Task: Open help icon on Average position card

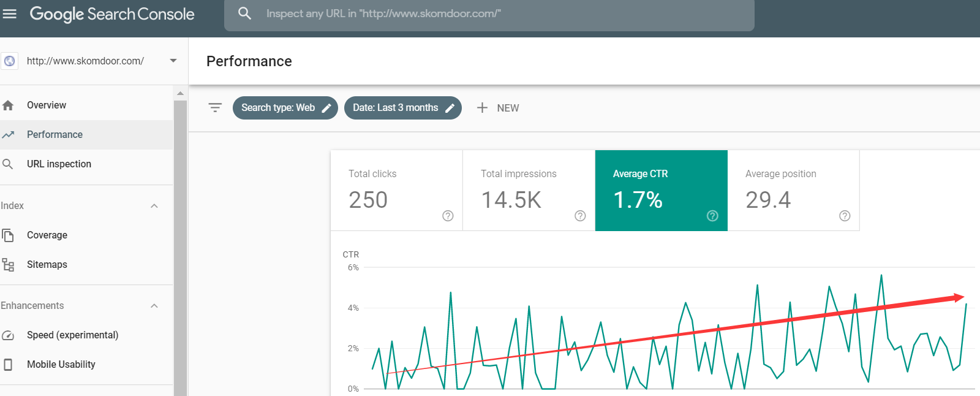Action: pyautogui.click(x=845, y=216)
